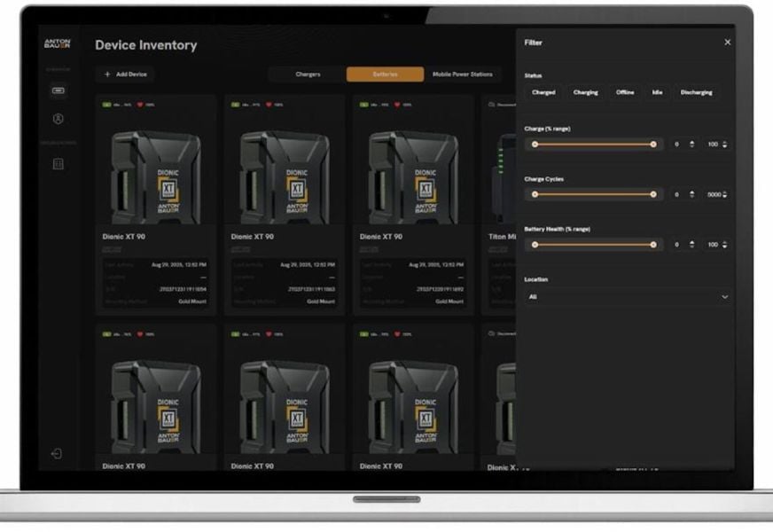Click the Charge Cycles slider's right handle

[653, 195]
